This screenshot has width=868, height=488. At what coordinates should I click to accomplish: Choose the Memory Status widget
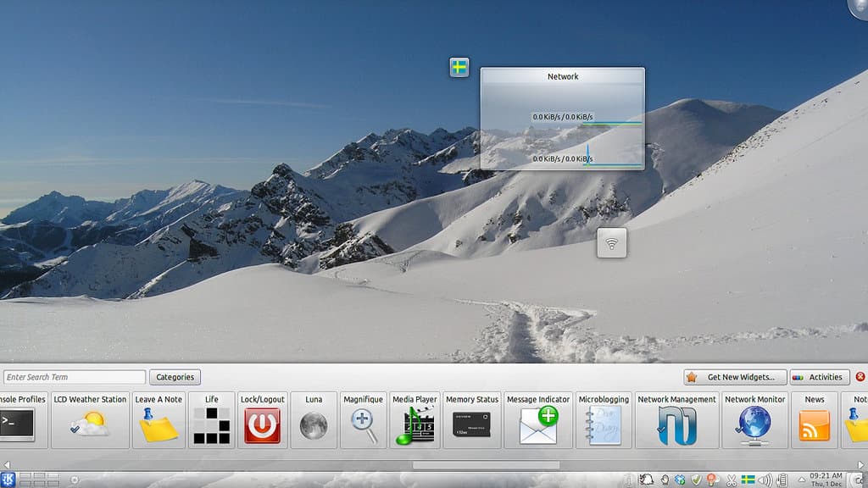tap(472, 420)
